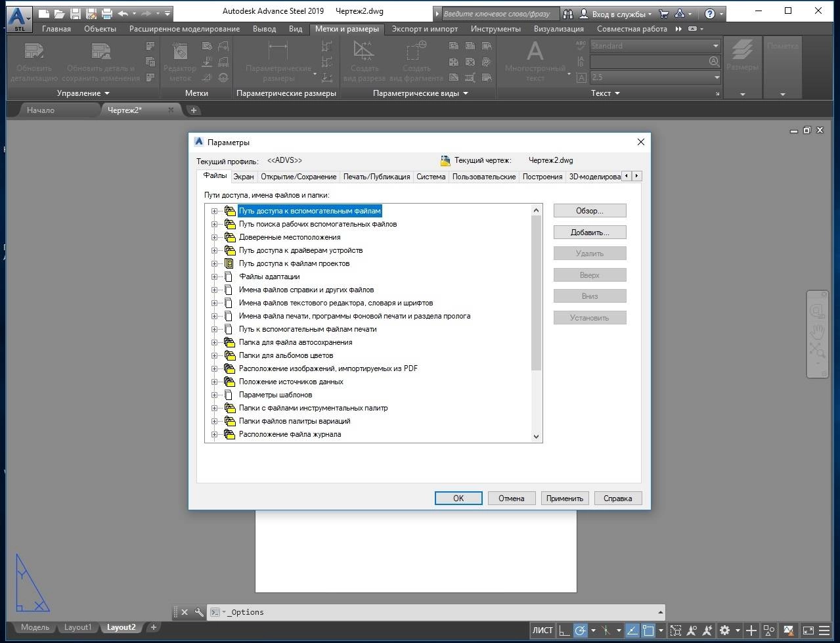Expand 'Папка для файла автосохранения' node

coord(214,343)
